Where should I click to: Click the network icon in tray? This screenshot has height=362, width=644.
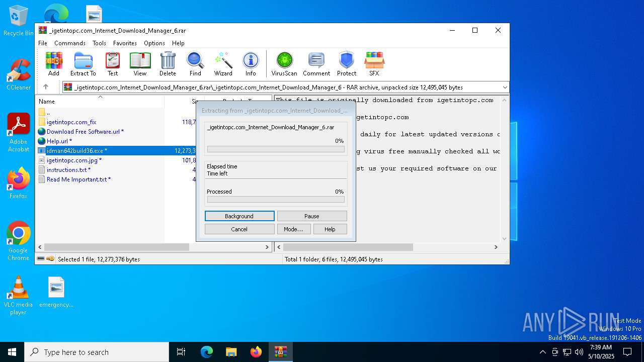coord(567,352)
